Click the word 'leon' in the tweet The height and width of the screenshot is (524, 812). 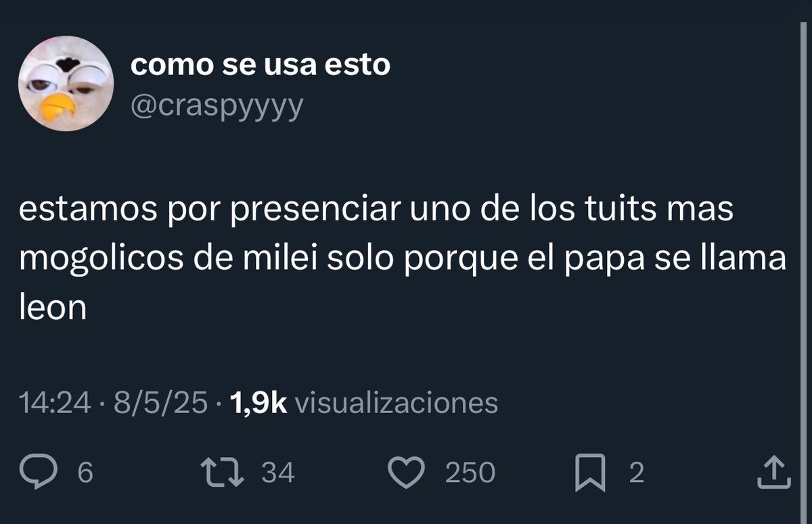[53, 308]
